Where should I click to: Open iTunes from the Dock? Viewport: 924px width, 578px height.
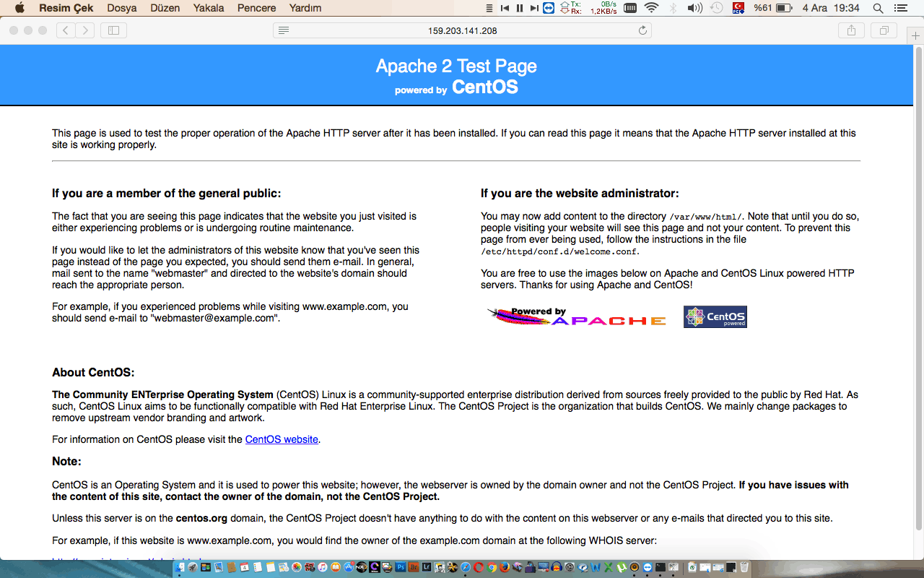[x=322, y=567]
